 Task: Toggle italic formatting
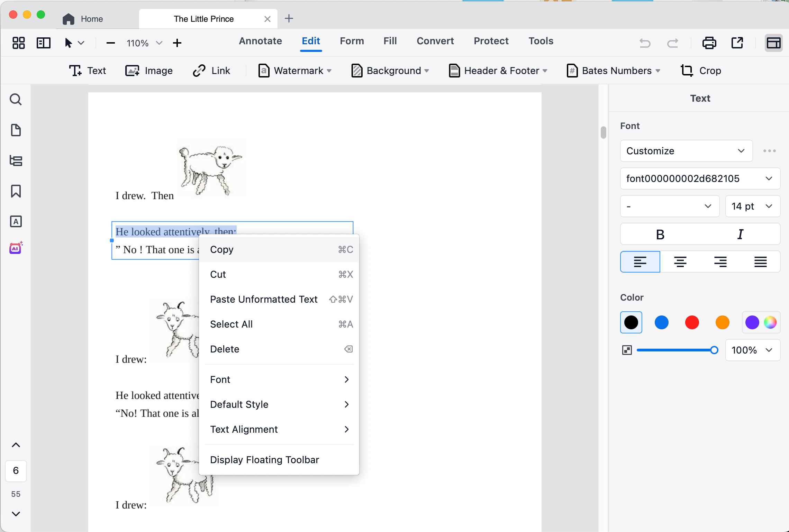pos(740,234)
